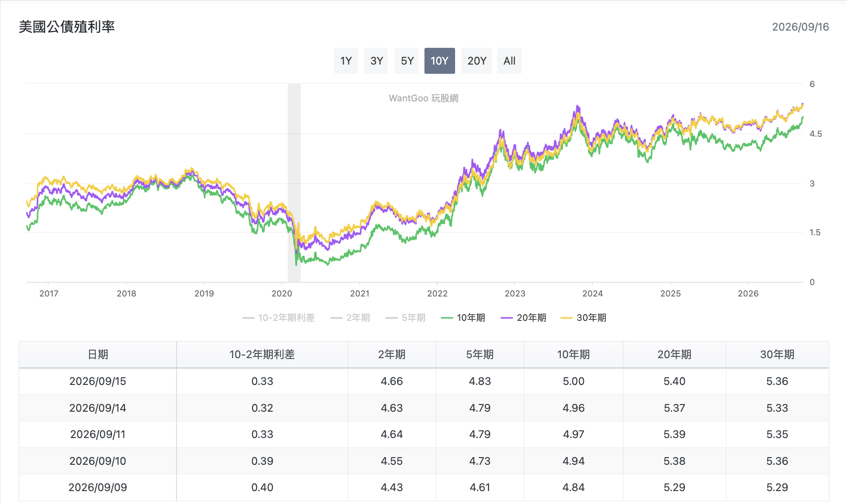
Task: Select the 10Y range button
Action: pos(439,61)
